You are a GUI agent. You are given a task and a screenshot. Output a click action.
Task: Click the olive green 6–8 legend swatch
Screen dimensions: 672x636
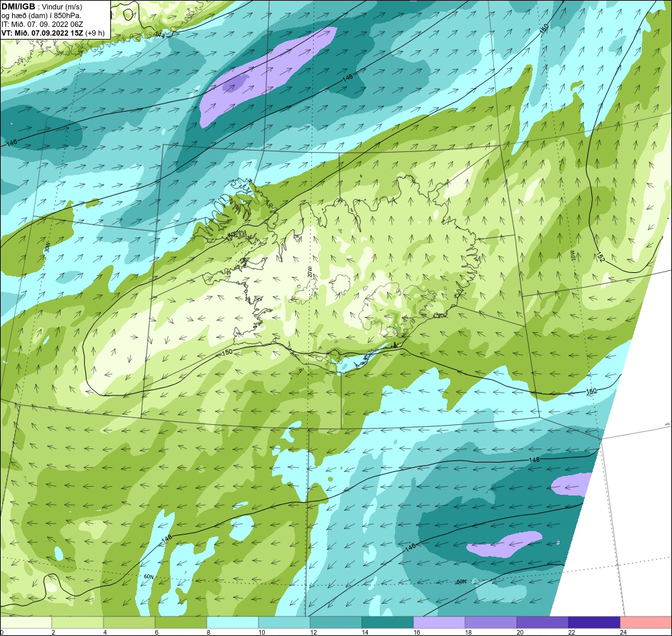point(180,622)
